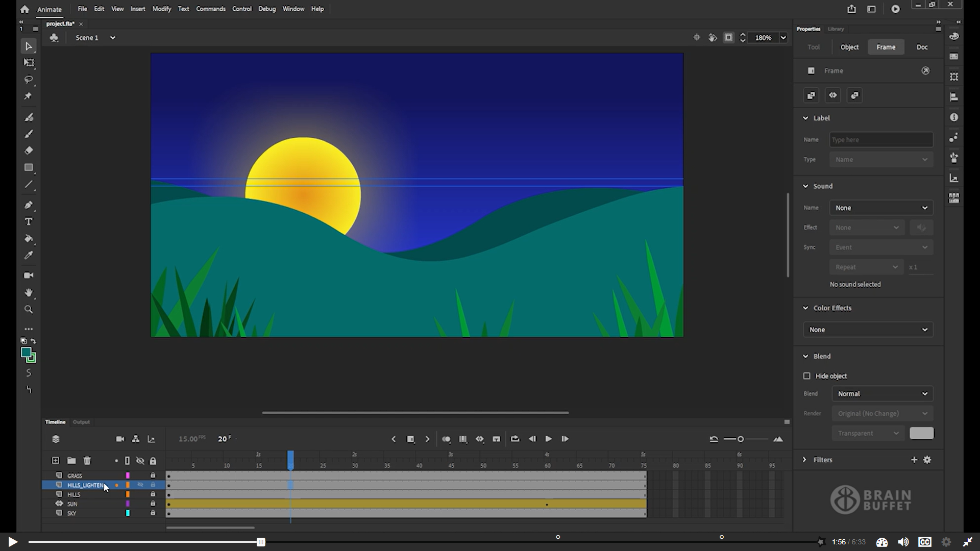Click the frame label Name input field
This screenshot has height=551, width=980.
coord(881,140)
